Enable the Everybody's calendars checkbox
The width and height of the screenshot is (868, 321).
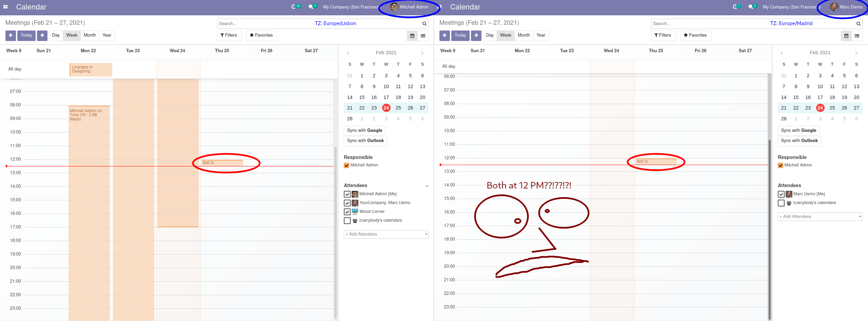pos(347,220)
